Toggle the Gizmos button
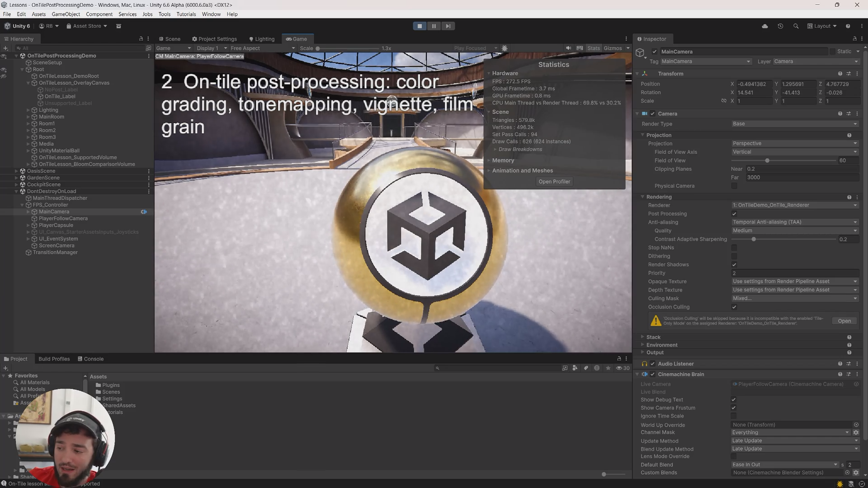This screenshot has width=868, height=488. (613, 48)
